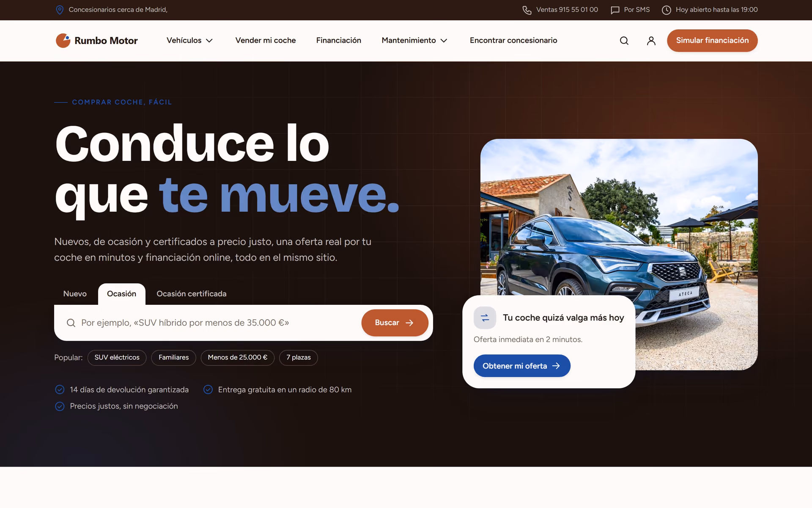Click check icon next to Precios justos

60,406
